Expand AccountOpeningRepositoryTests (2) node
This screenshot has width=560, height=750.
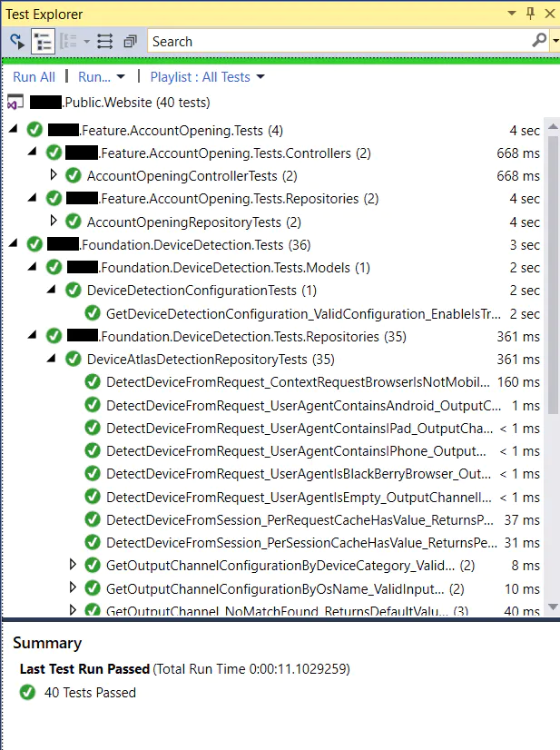pyautogui.click(x=54, y=221)
